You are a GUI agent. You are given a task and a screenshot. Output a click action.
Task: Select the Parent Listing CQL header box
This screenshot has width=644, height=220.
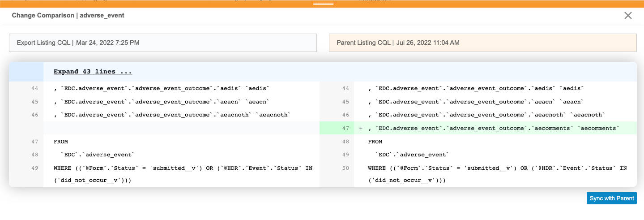pyautogui.click(x=482, y=43)
